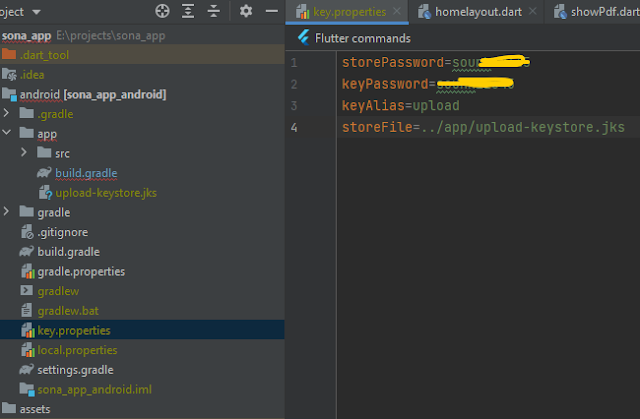The height and width of the screenshot is (419, 640).
Task: Click the Flutter commands link
Action: 362,38
